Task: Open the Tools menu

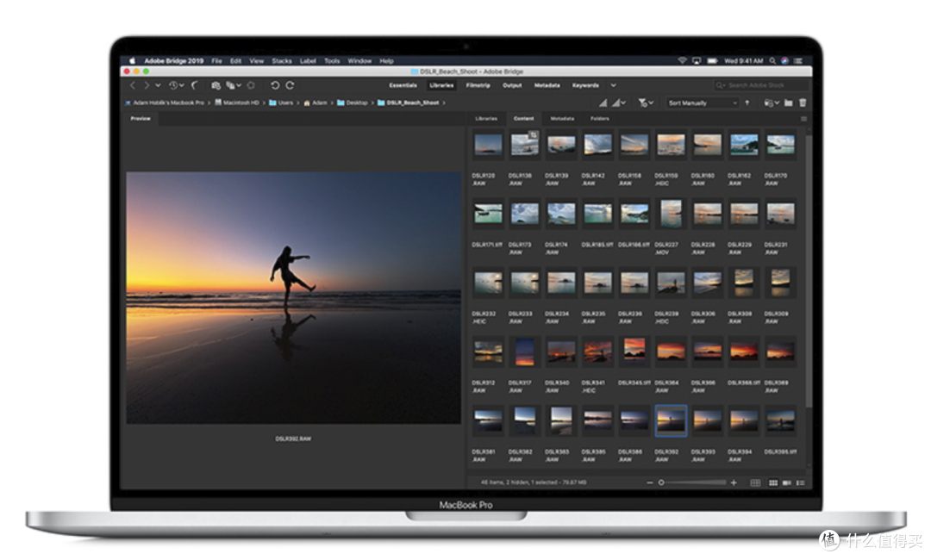Action: tap(332, 60)
